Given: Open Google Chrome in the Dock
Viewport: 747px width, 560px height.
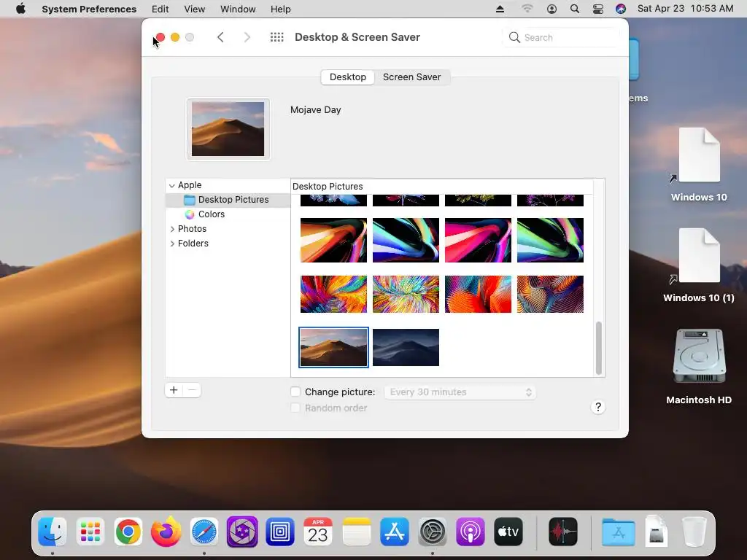Looking at the screenshot, I should (x=128, y=532).
